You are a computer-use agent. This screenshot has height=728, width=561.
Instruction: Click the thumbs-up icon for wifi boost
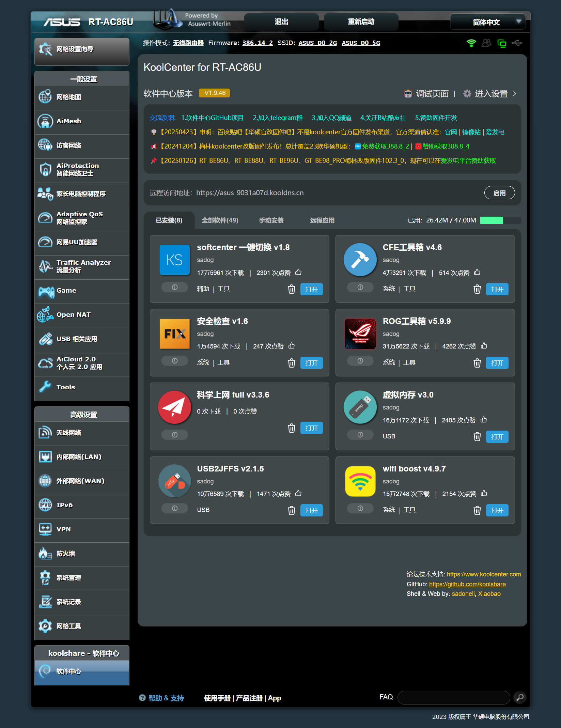484,493
